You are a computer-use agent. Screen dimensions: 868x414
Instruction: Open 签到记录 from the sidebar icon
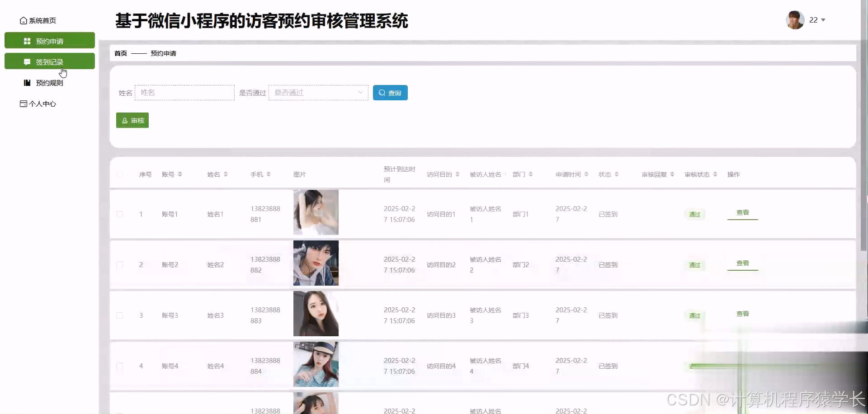27,61
